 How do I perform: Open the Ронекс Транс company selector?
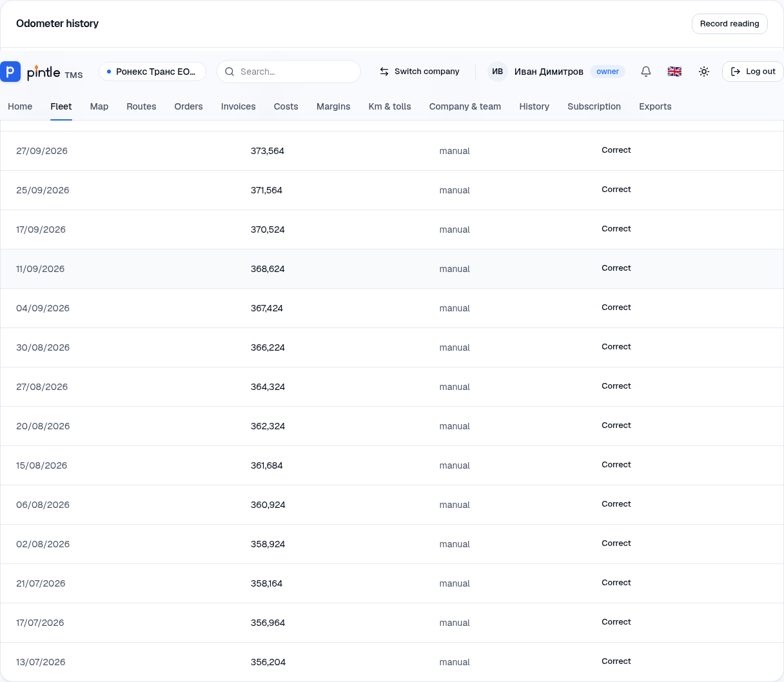click(152, 72)
